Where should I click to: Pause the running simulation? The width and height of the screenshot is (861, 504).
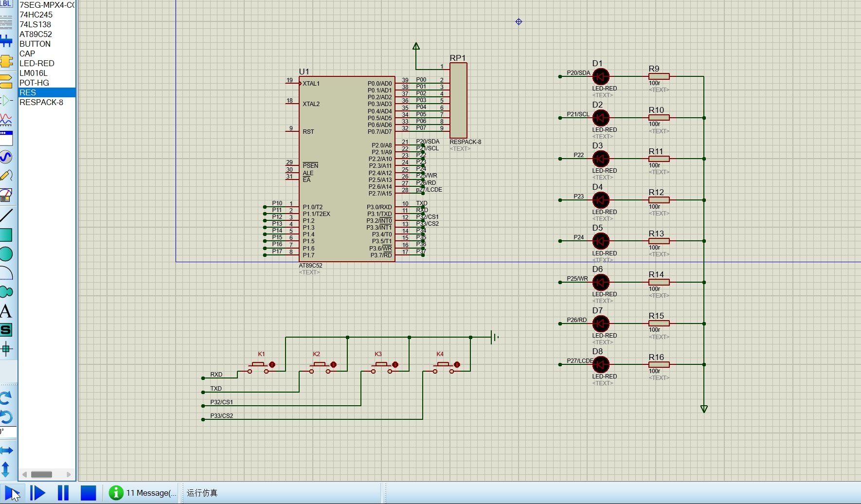63,493
